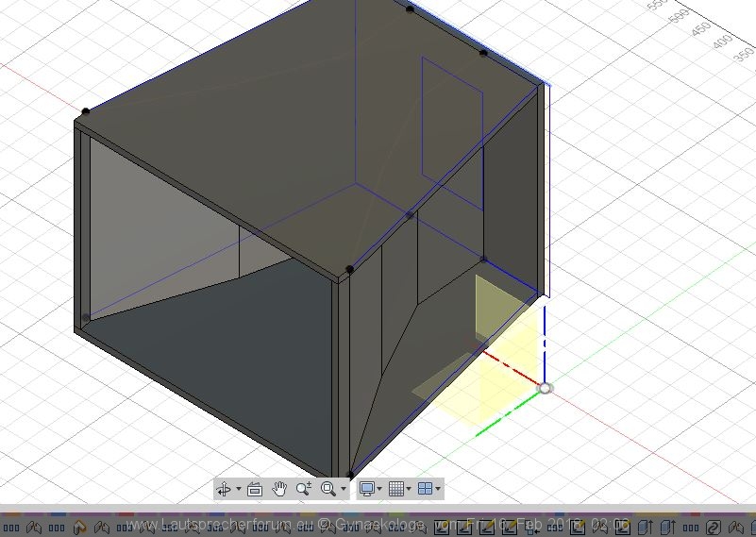
Task: Expand the Display Settings dropdown arrow
Action: point(379,489)
